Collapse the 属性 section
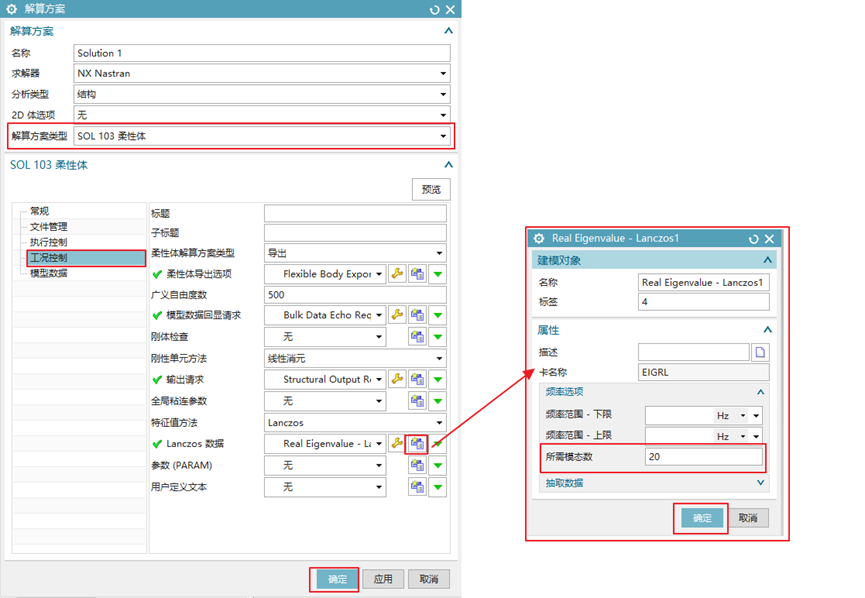Screen dimensions: 865x598 (x=767, y=330)
